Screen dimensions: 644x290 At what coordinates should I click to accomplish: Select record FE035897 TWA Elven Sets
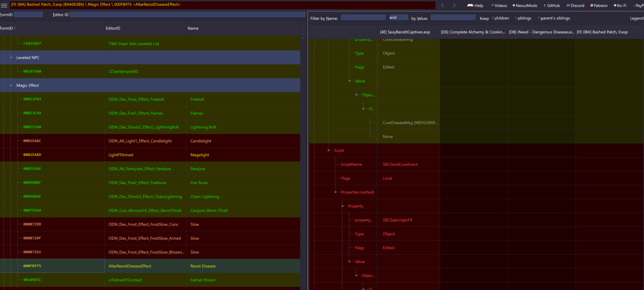click(150, 44)
